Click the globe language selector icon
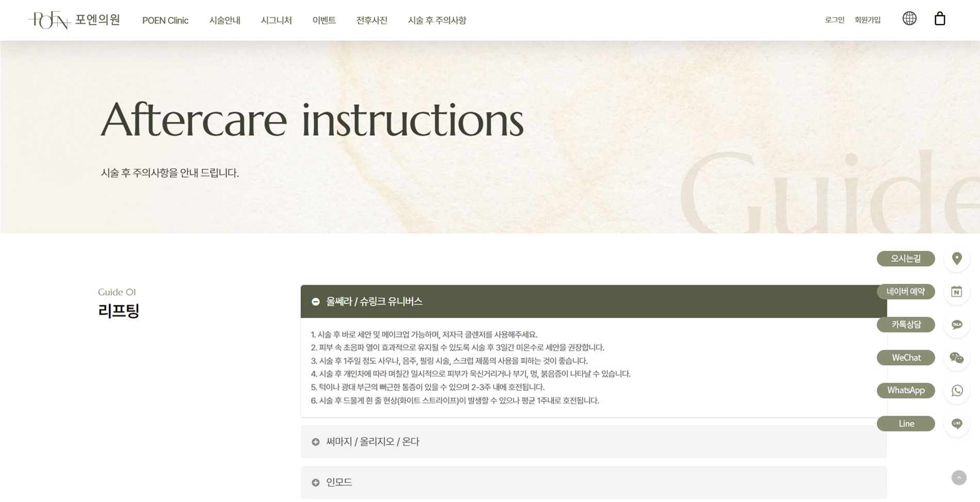This screenshot has height=502, width=980. (x=909, y=19)
